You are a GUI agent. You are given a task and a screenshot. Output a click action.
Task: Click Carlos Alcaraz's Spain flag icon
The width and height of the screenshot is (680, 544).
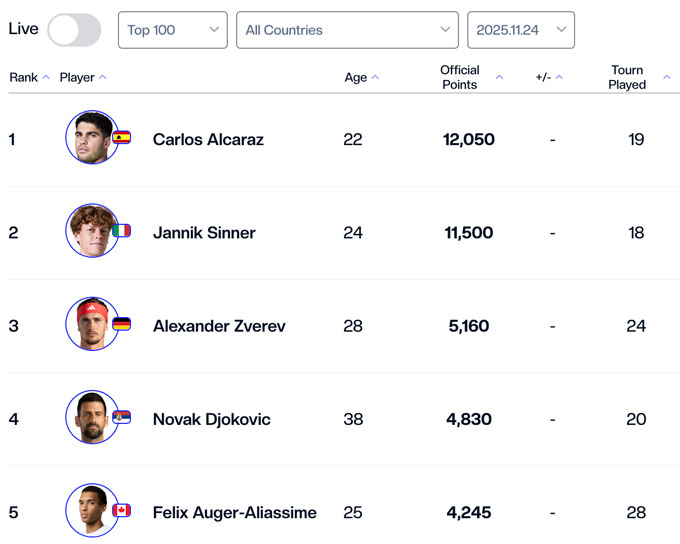pyautogui.click(x=122, y=138)
